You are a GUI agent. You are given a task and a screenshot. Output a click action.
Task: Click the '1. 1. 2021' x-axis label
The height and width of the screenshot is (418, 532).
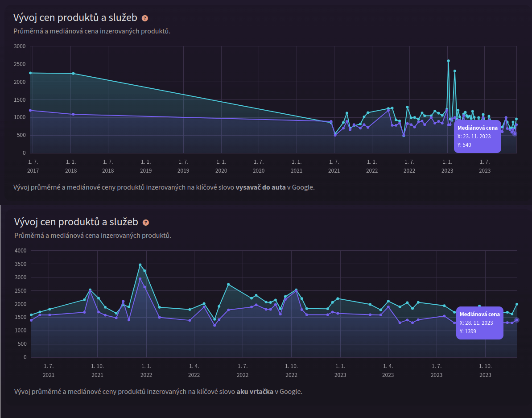(x=297, y=166)
